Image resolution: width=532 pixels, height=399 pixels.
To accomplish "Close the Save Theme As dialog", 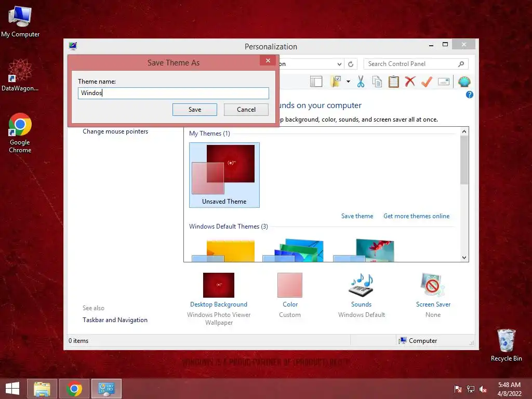I will click(x=268, y=60).
